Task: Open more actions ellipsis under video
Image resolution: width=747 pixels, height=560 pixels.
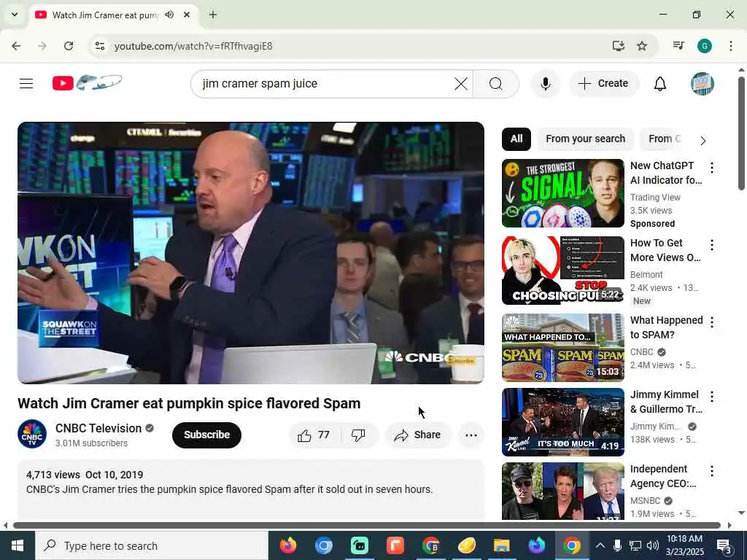Action: [471, 435]
